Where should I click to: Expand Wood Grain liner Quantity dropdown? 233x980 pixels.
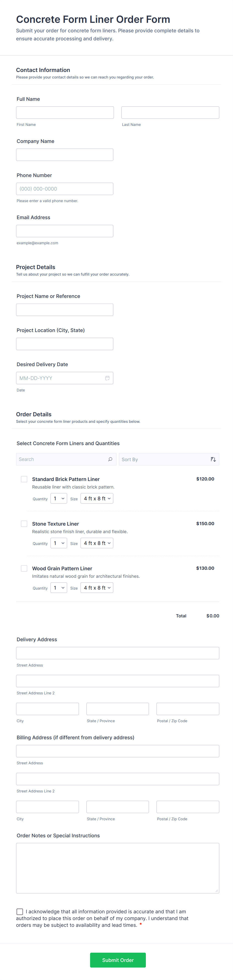(x=59, y=588)
